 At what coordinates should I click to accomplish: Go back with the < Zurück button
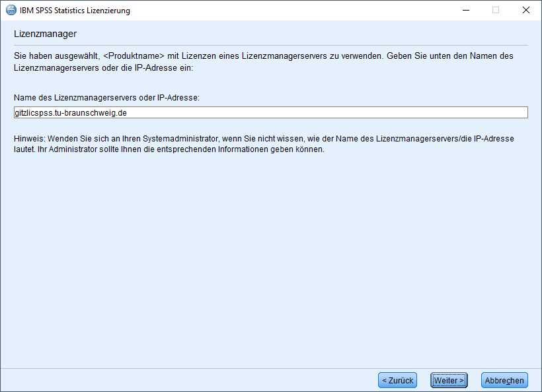click(x=397, y=380)
